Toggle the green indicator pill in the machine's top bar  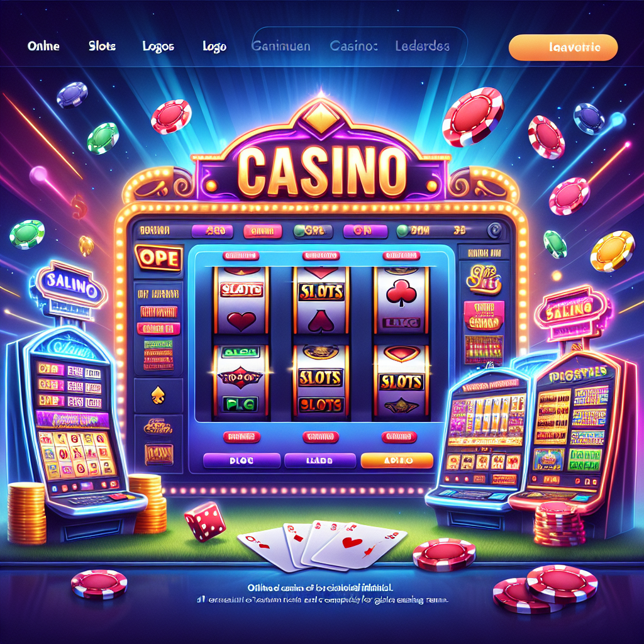312,231
